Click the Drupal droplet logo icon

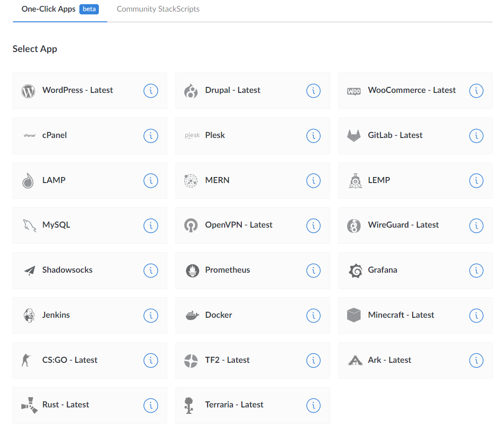[191, 91]
